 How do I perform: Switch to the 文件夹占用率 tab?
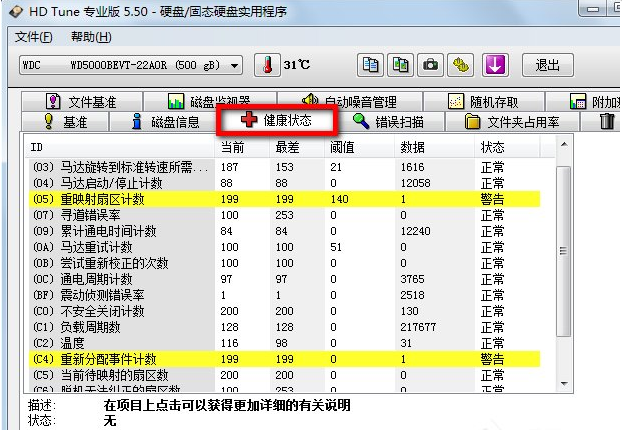pos(512,121)
